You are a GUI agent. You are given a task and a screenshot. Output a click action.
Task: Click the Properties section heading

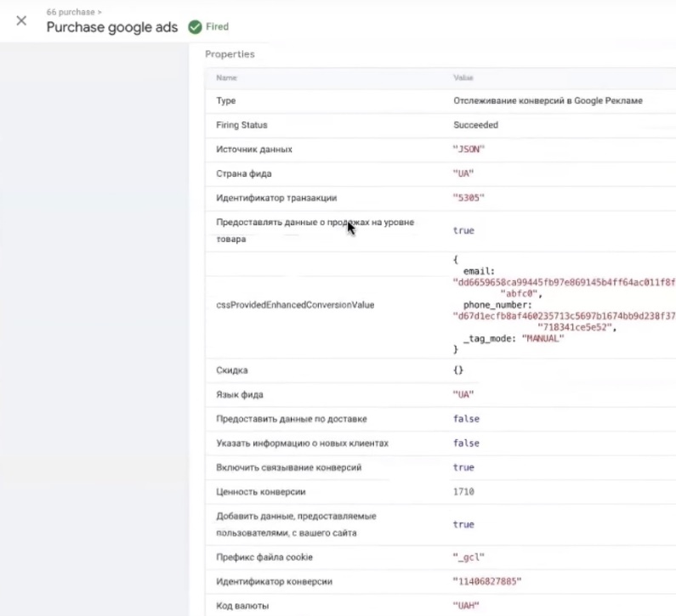230,54
